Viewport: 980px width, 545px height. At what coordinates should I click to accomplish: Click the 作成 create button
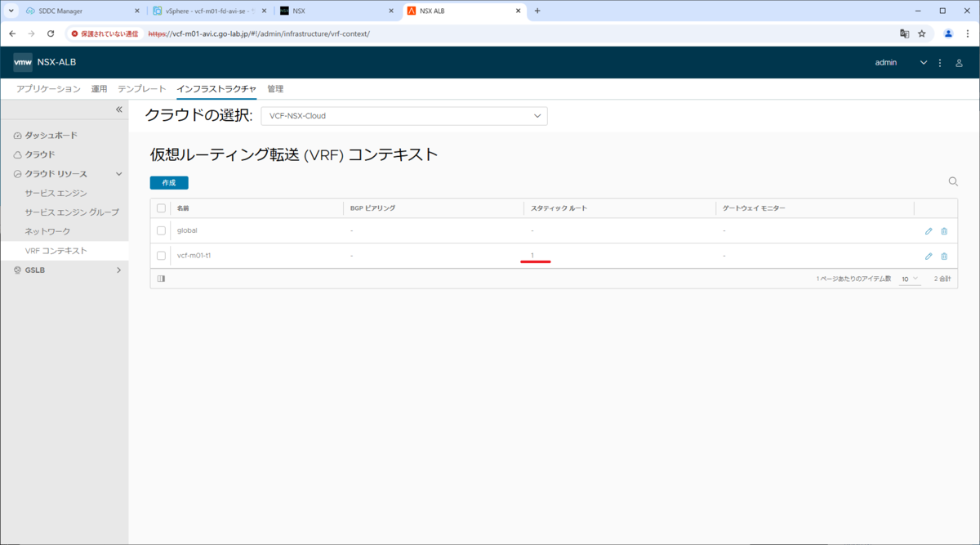tap(169, 183)
